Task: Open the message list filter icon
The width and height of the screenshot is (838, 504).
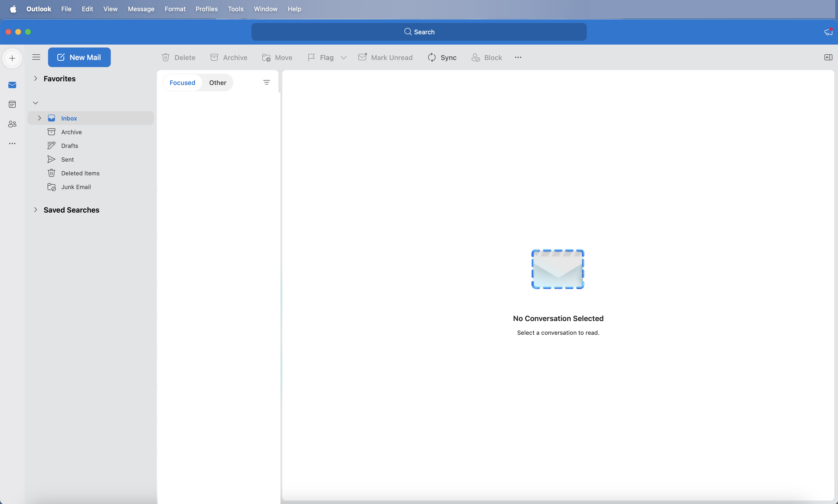Action: (x=266, y=83)
